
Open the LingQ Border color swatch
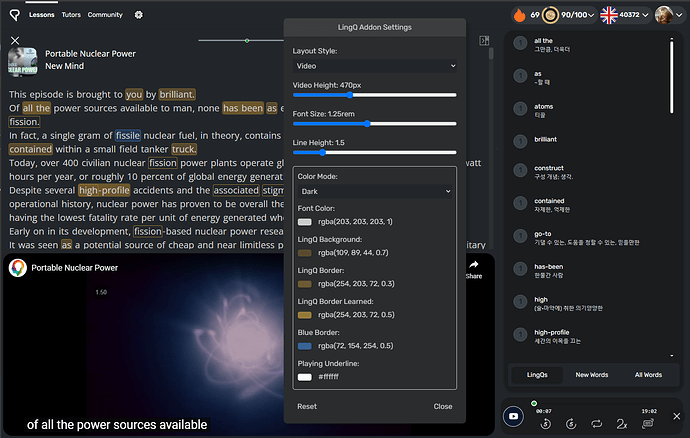point(305,284)
